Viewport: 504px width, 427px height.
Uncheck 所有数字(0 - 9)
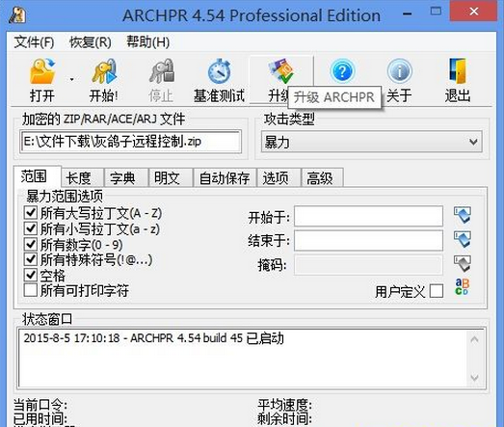coord(31,245)
